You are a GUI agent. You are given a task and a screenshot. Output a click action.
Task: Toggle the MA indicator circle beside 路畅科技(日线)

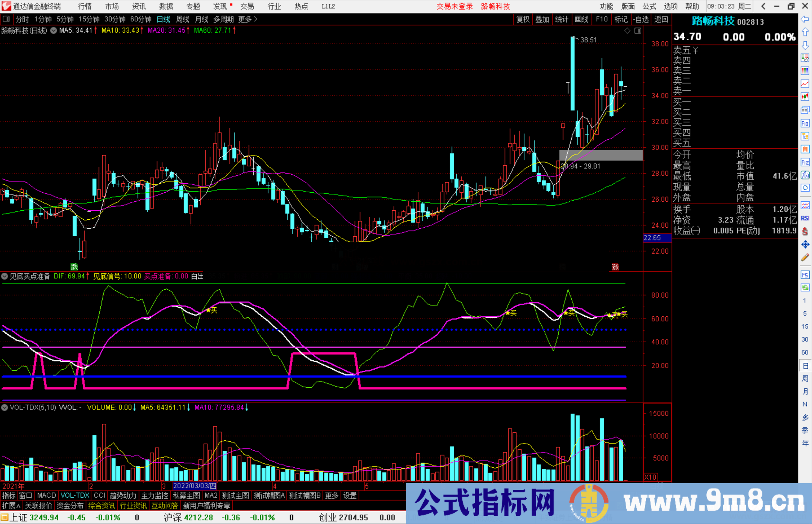click(54, 30)
